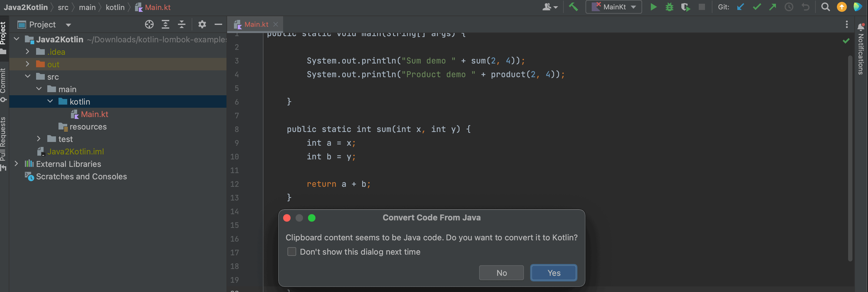The width and height of the screenshot is (868, 292).
Task: Run MainKt with coverage
Action: [x=685, y=7]
